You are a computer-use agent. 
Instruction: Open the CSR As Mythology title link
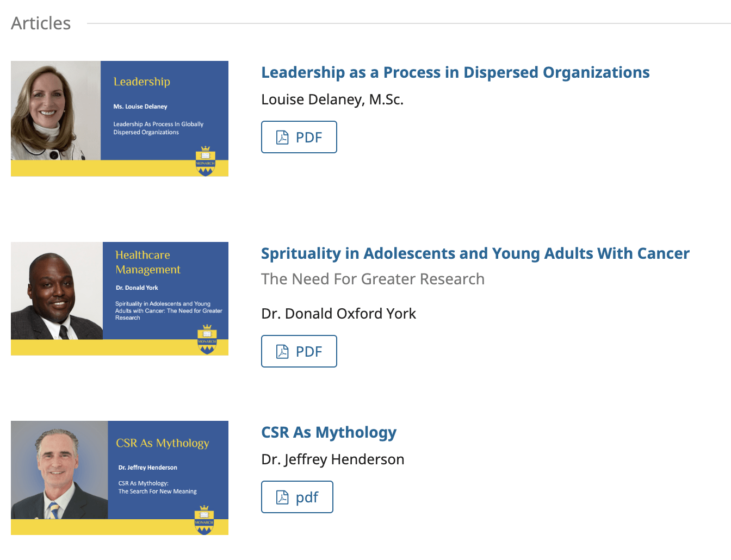[329, 432]
